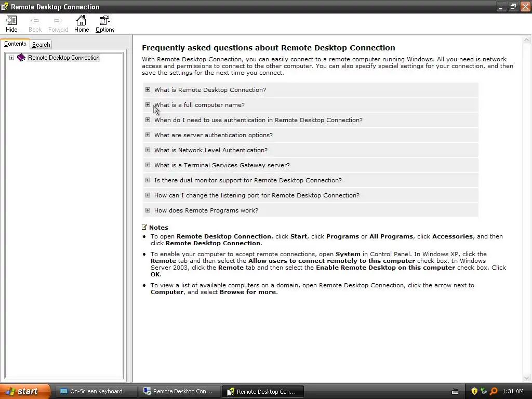Click the 'Frequently asked questions' heading
Screen dimensions: 532x399
[x=269, y=48]
